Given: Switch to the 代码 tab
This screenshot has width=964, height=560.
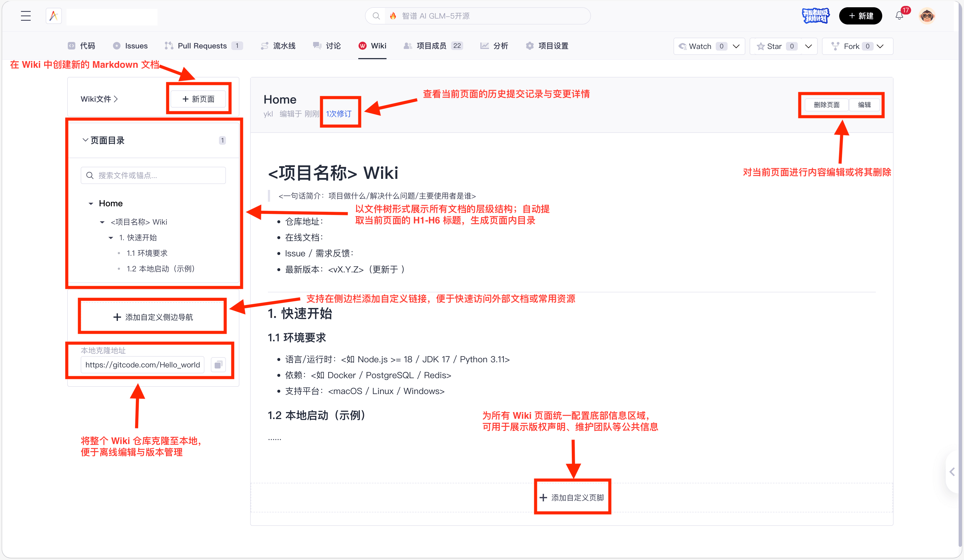Looking at the screenshot, I should tap(81, 45).
